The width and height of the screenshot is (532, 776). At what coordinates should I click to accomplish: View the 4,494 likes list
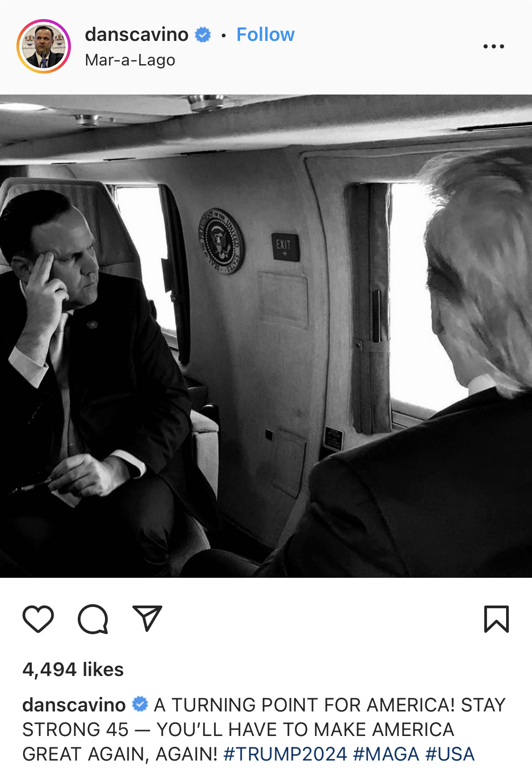(73, 670)
